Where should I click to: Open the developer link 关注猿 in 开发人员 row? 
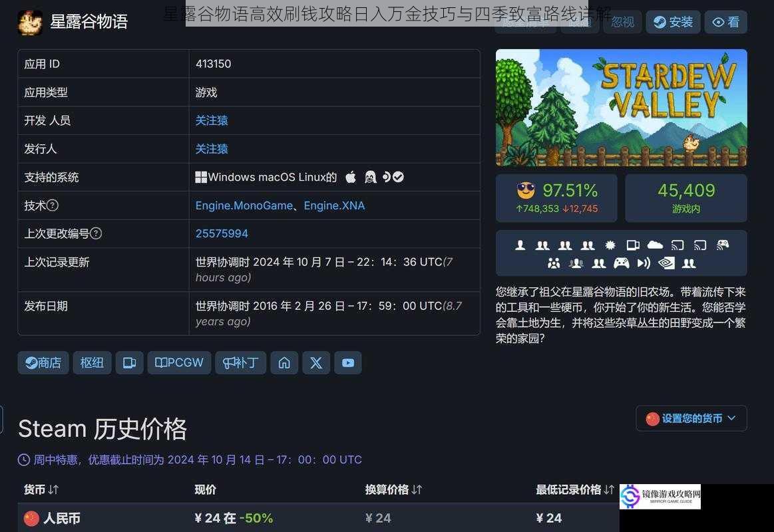click(x=212, y=121)
